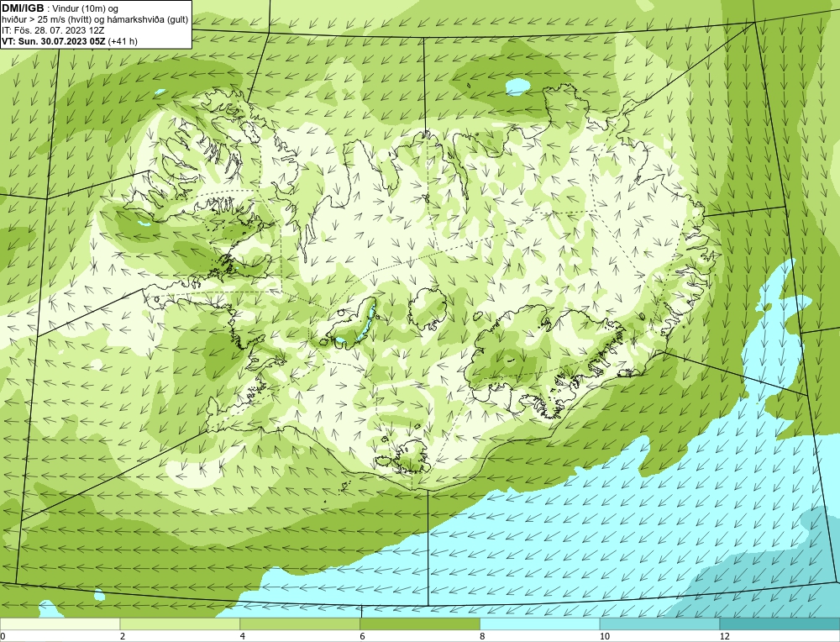Click the 6–8 m/s dark green swatch
The height and width of the screenshot is (642, 840).
pos(420,624)
